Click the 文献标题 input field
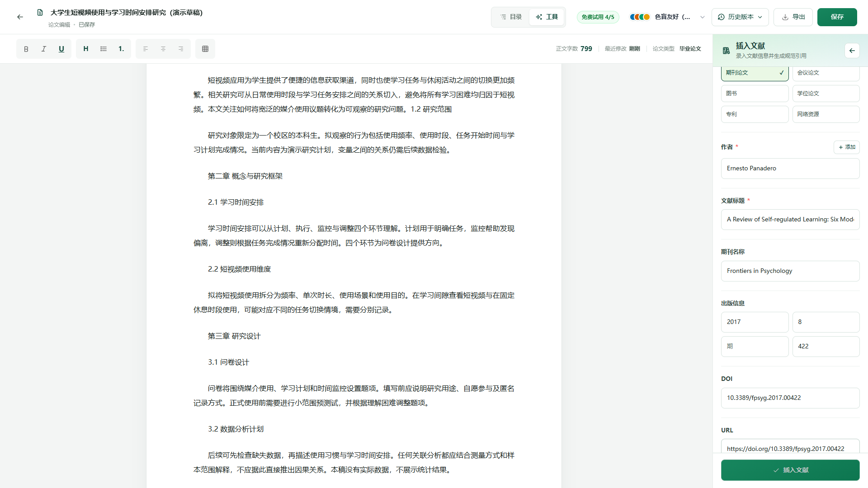 [790, 220]
